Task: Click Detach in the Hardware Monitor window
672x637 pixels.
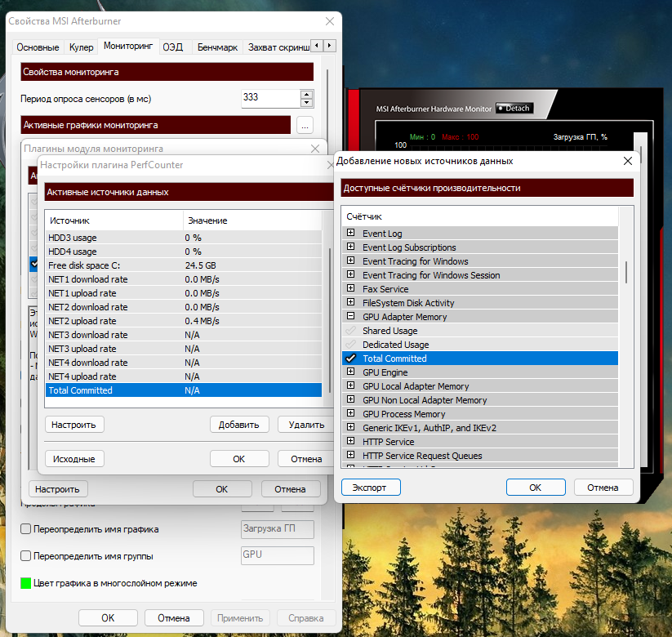Action: (514, 108)
